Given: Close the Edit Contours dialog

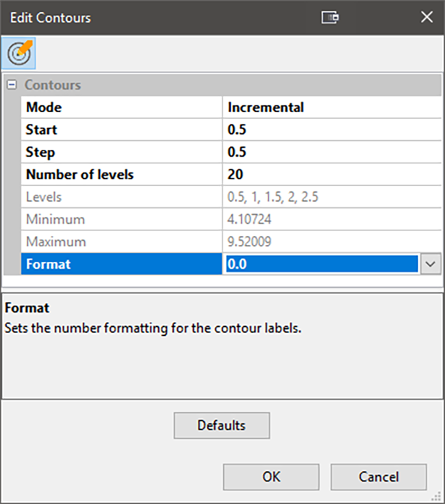Looking at the screenshot, I should 427,17.
